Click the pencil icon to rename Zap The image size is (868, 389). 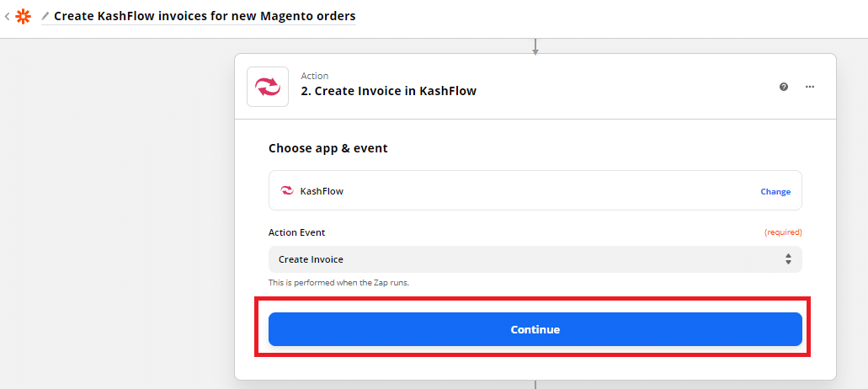point(45,16)
